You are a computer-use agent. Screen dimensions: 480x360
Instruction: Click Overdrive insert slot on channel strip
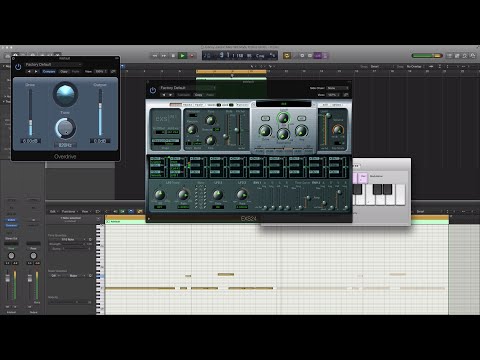[11, 225]
